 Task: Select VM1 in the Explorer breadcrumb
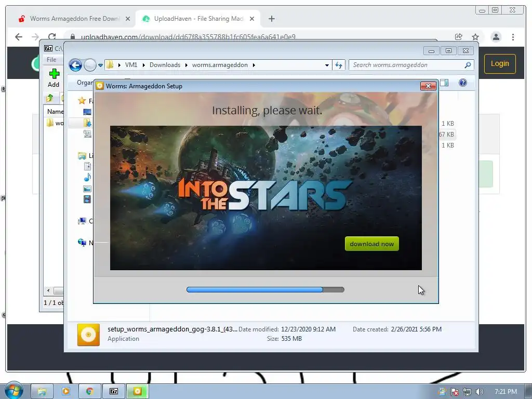coord(131,65)
